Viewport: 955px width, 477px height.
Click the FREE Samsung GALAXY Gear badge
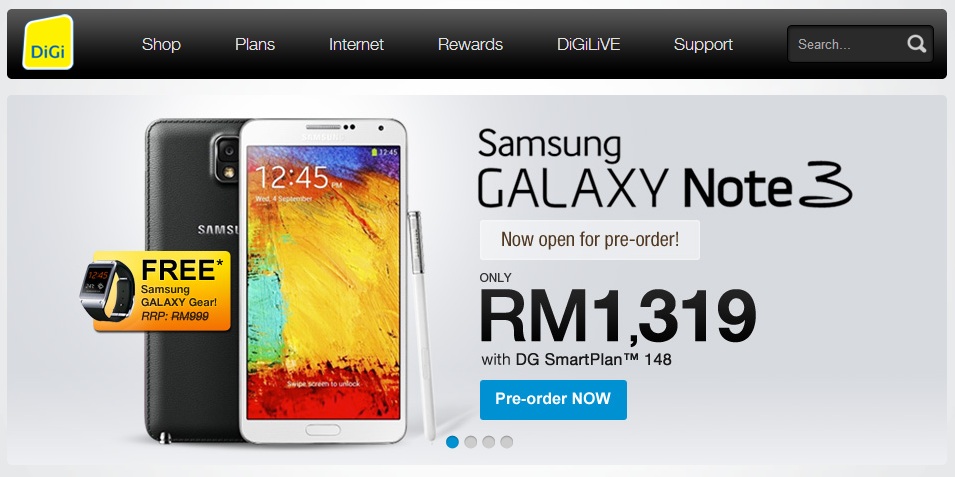click(161, 291)
